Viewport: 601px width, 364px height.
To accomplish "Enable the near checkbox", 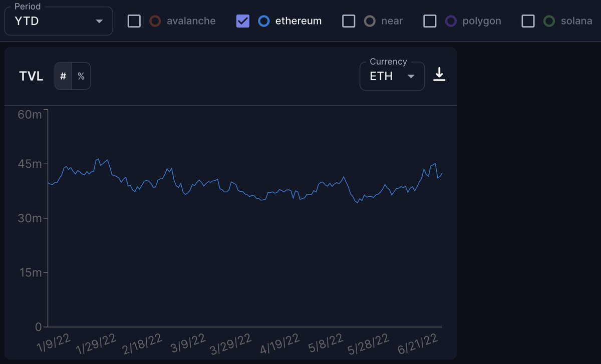I will (349, 21).
